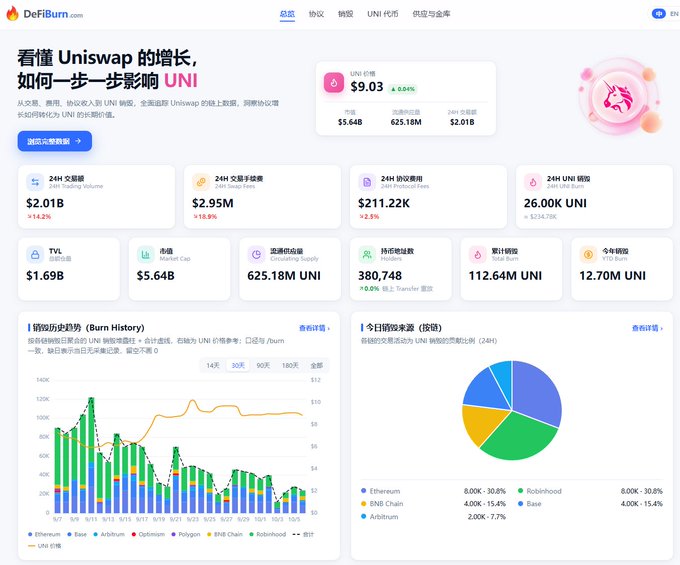This screenshot has width=680, height=565.
Task: Click the coin icon on YTD Burn card
Action: (x=588, y=255)
